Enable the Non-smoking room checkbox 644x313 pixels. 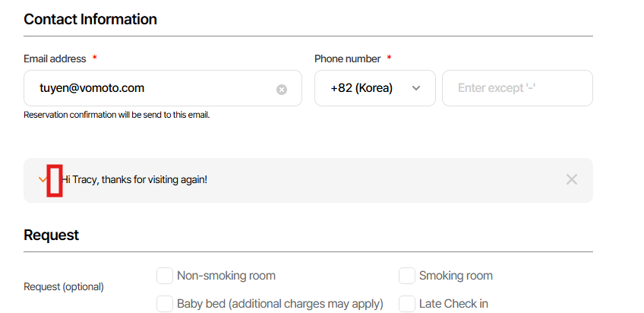coord(165,276)
